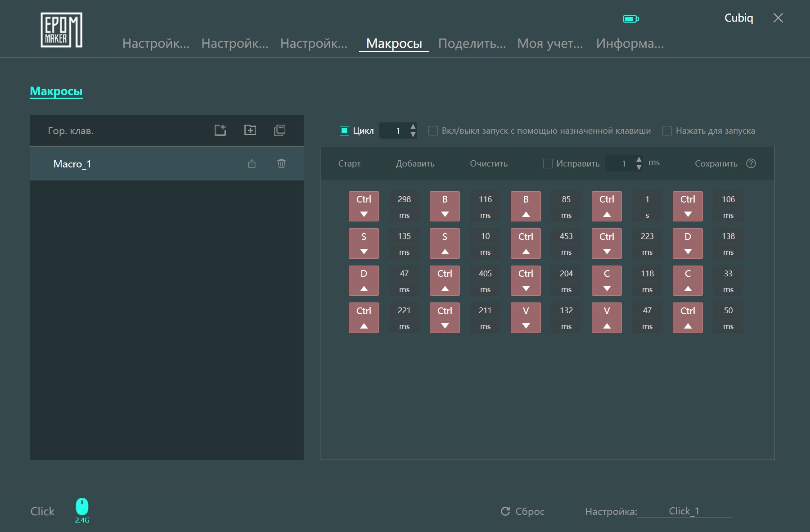Click the 50 ms delay tile
This screenshot has height=532, width=810.
[x=728, y=318]
